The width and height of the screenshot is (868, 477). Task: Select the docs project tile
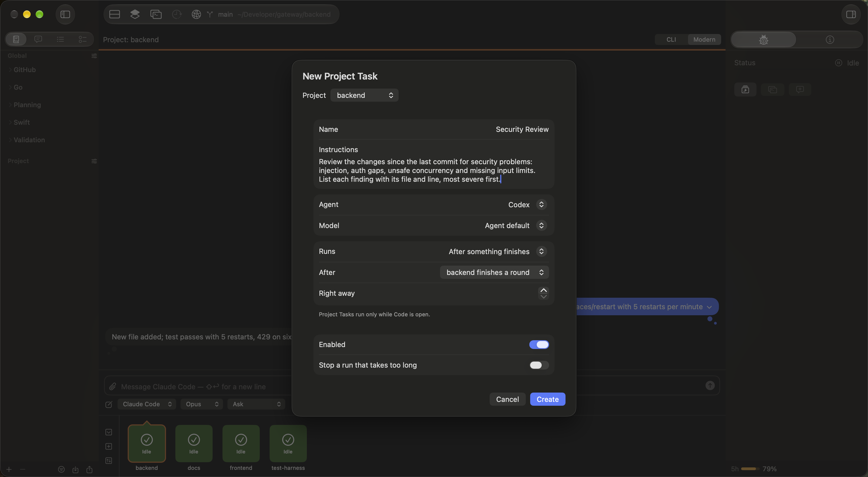pyautogui.click(x=194, y=443)
